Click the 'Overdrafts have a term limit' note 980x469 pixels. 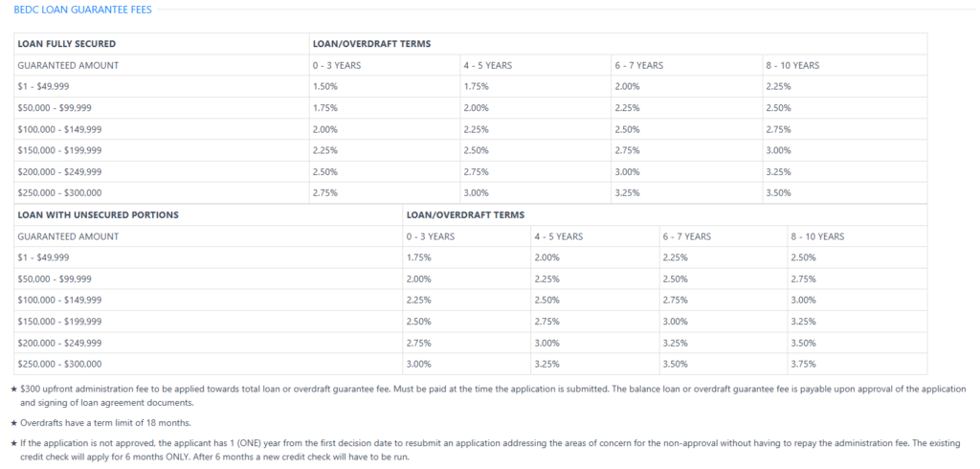(x=105, y=423)
